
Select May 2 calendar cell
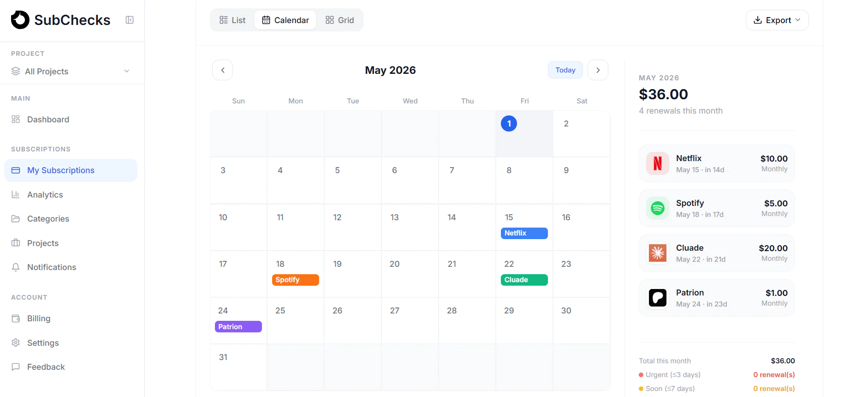tap(582, 134)
